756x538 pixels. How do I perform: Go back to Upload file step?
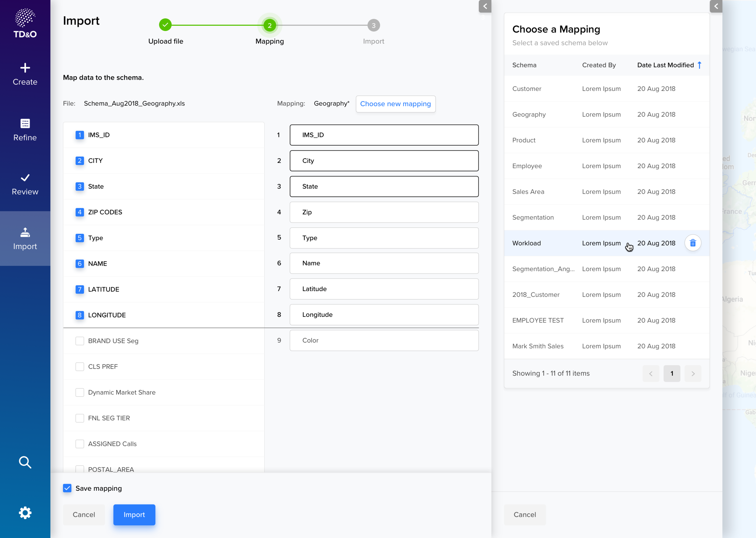point(165,25)
